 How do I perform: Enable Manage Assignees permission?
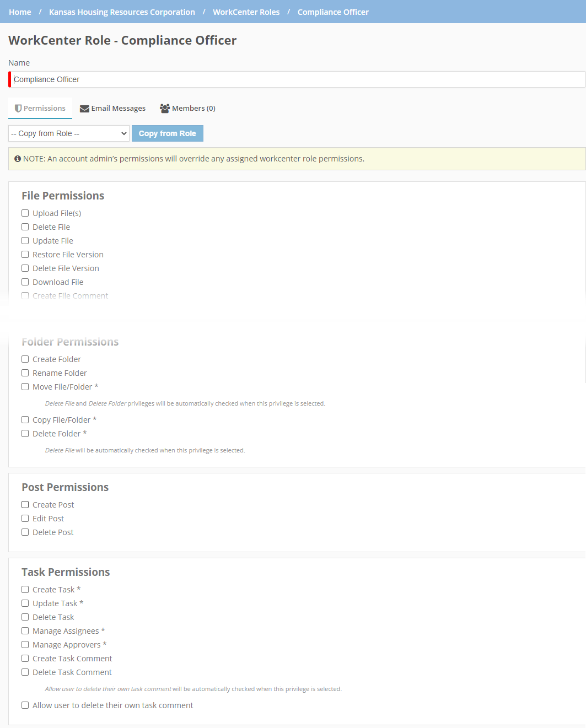[25, 631]
